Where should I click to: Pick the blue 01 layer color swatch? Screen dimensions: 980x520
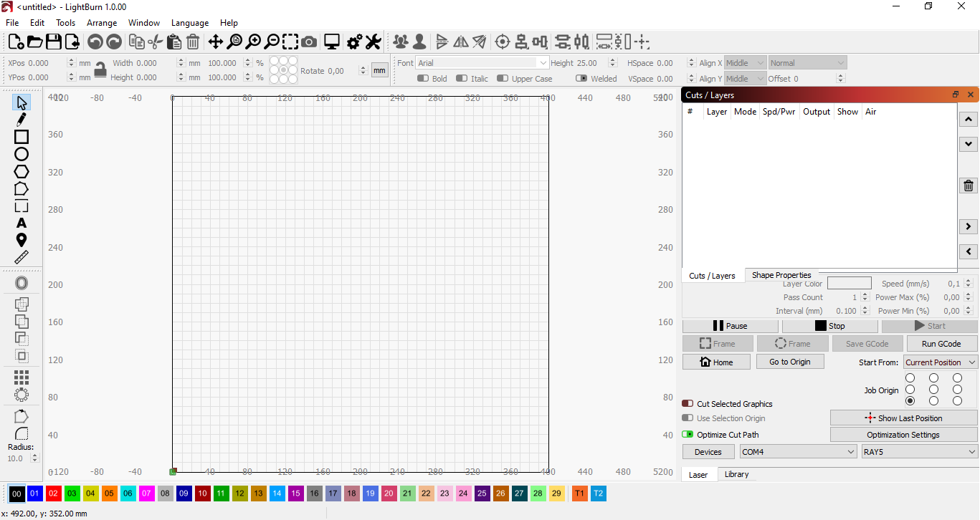coord(34,493)
